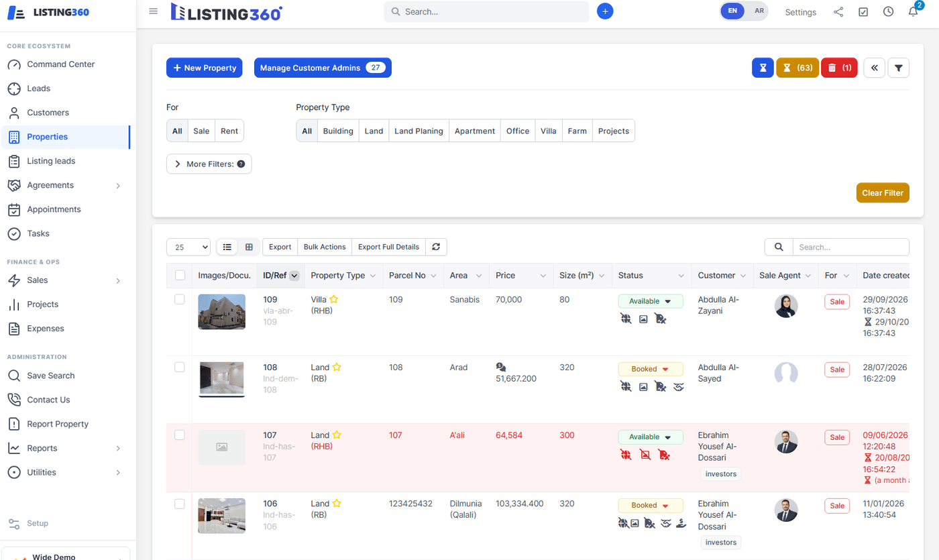This screenshot has height=560, width=939.
Task: Select the Rent filter tab
Action: point(229,131)
